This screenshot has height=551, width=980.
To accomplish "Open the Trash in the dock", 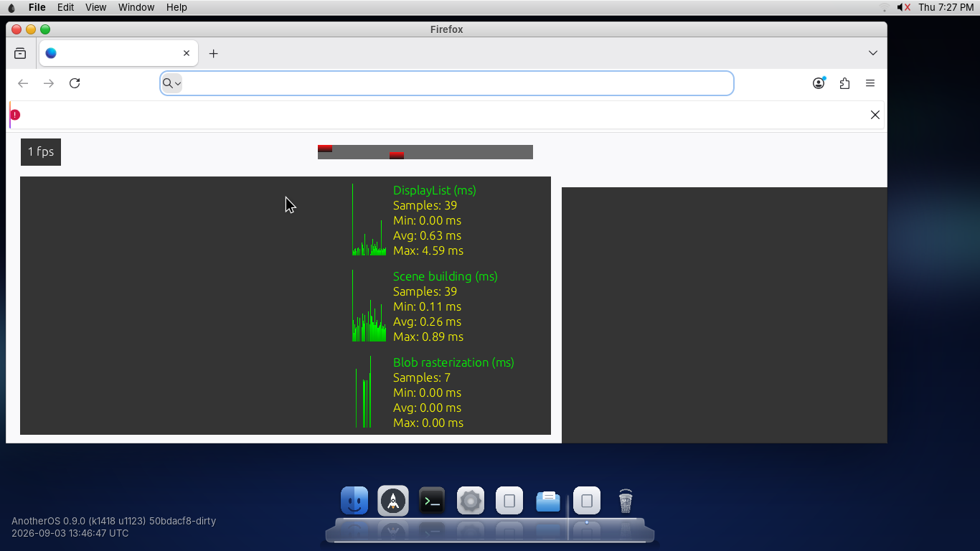I will point(626,501).
